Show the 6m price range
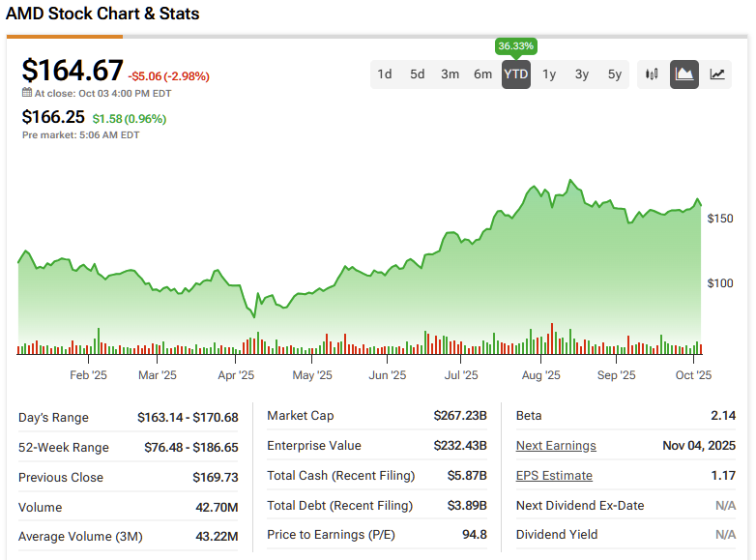Image resolution: width=756 pixels, height=560 pixels. 482,74
